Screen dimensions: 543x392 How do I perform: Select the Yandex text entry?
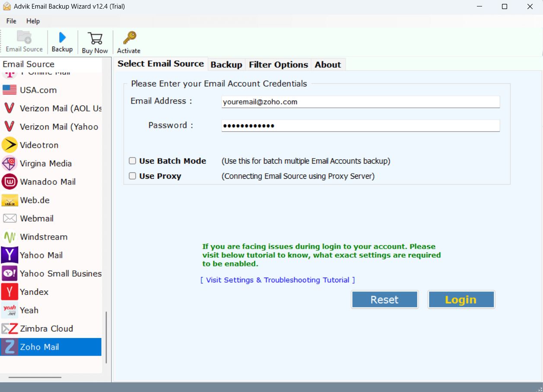(34, 292)
